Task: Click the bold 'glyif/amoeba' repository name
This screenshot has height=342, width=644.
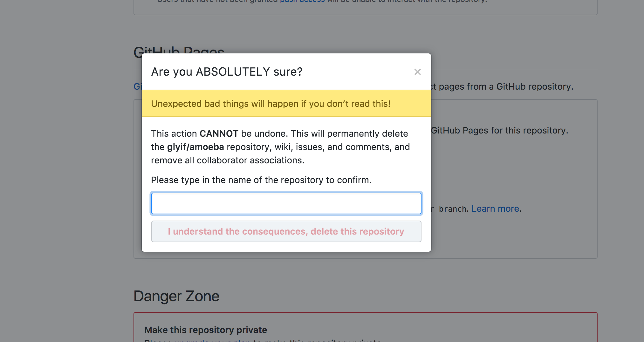Action: point(195,147)
